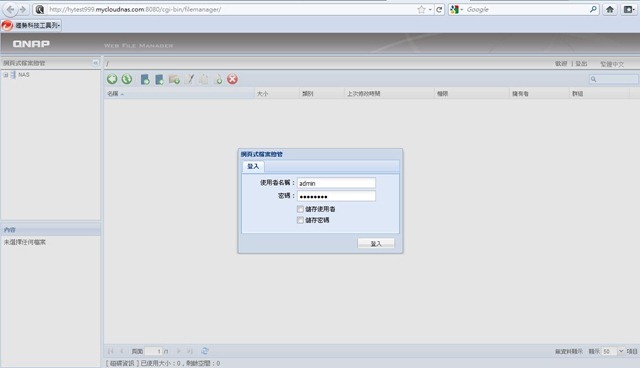Sort by the owner column header
640x368 pixels.
click(x=540, y=93)
